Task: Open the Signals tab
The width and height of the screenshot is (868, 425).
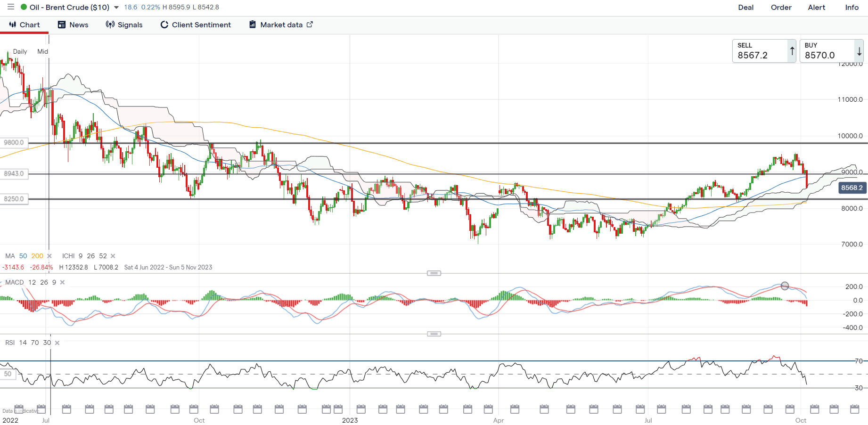Action: pos(124,25)
